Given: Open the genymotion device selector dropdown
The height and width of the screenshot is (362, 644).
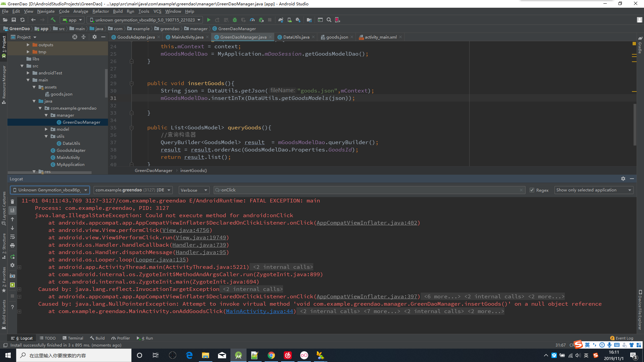Looking at the screenshot, I should pyautogui.click(x=145, y=20).
